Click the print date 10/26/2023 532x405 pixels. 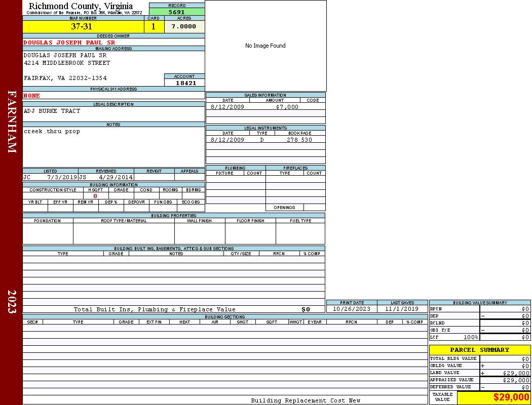tap(351, 309)
